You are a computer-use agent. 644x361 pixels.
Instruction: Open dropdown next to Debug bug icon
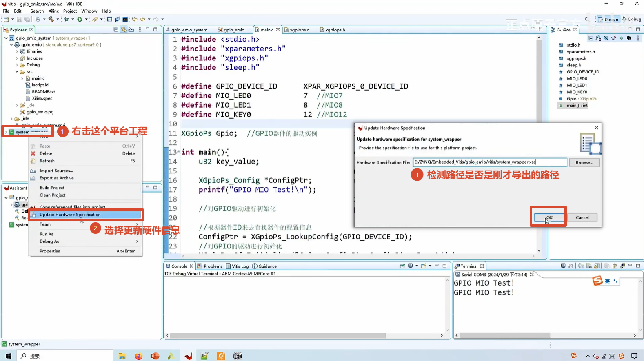(x=73, y=19)
